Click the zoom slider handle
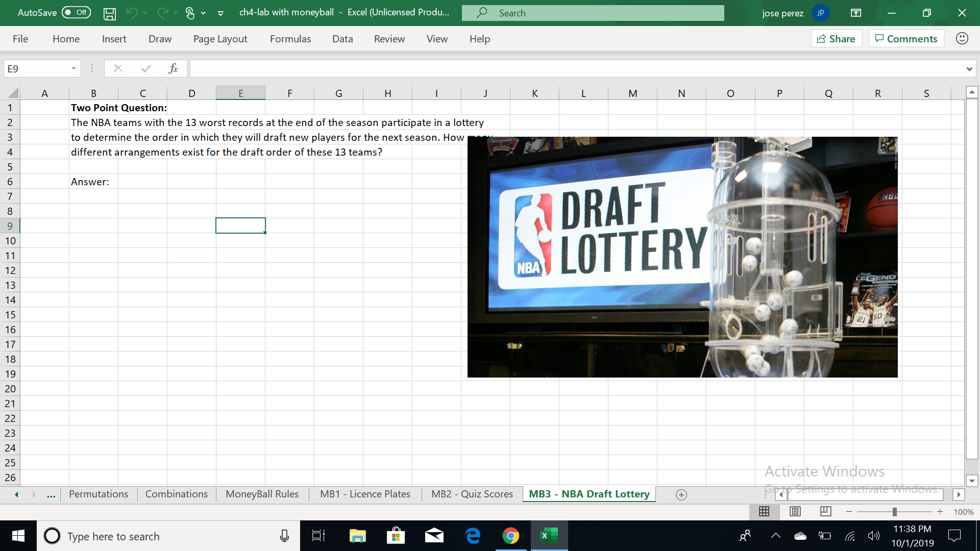The width and height of the screenshot is (980, 551). pyautogui.click(x=894, y=512)
